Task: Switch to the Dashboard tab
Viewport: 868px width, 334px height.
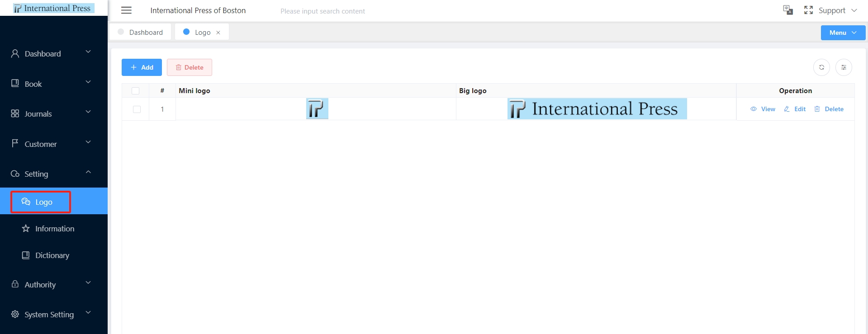Action: coord(140,32)
